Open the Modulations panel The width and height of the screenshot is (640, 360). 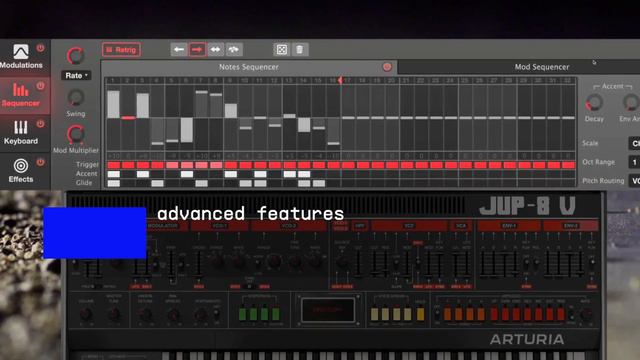click(21, 57)
